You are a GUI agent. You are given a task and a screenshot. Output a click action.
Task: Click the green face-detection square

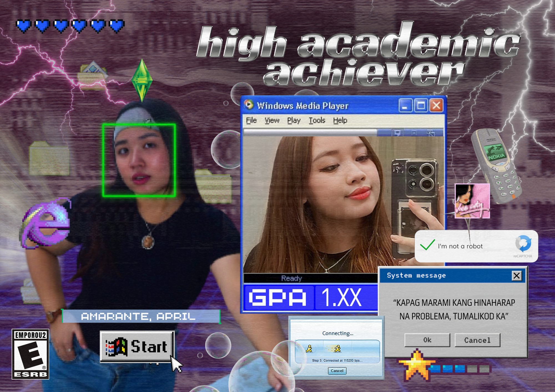point(139,160)
